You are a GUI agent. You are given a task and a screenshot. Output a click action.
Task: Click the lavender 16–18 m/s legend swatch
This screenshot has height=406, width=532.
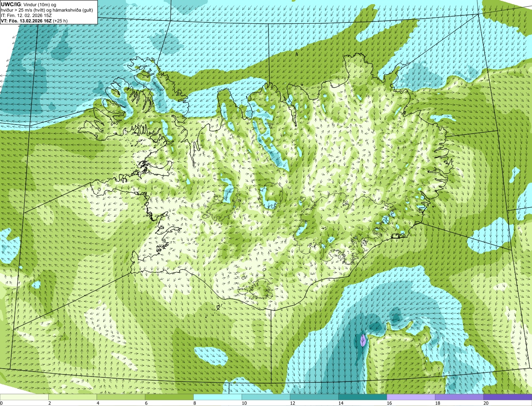(x=411, y=397)
